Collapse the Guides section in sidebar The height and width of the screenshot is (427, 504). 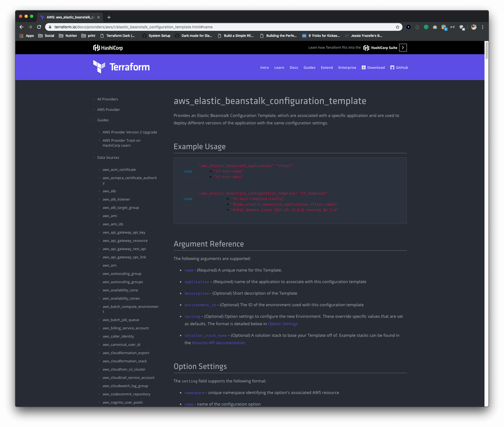[x=103, y=120]
